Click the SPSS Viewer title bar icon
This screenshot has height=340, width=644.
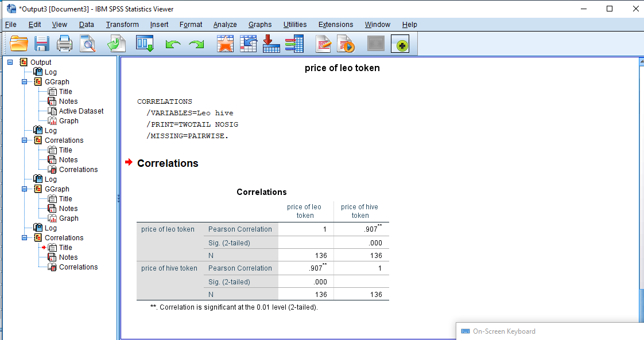click(11, 9)
